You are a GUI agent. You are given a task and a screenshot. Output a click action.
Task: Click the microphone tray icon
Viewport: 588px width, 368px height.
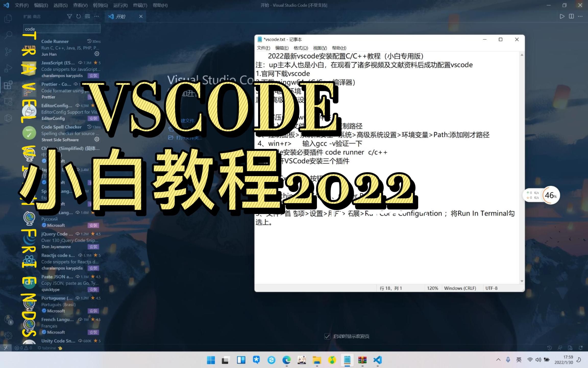[508, 360]
